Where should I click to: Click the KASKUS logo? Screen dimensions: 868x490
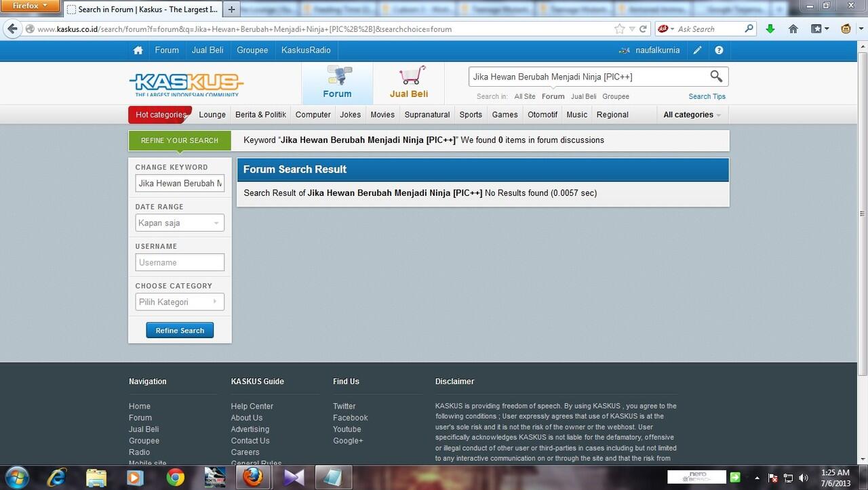coord(186,85)
